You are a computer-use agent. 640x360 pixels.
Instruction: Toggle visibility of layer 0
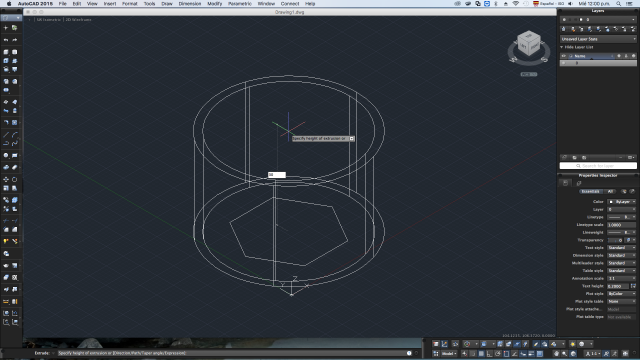(x=564, y=63)
